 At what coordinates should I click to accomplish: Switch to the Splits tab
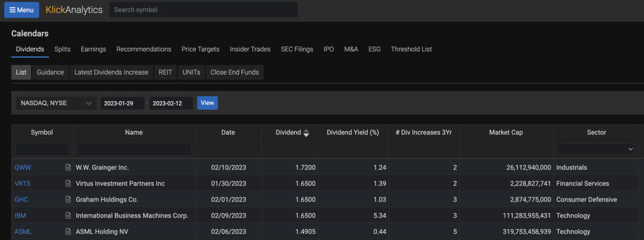tap(63, 49)
